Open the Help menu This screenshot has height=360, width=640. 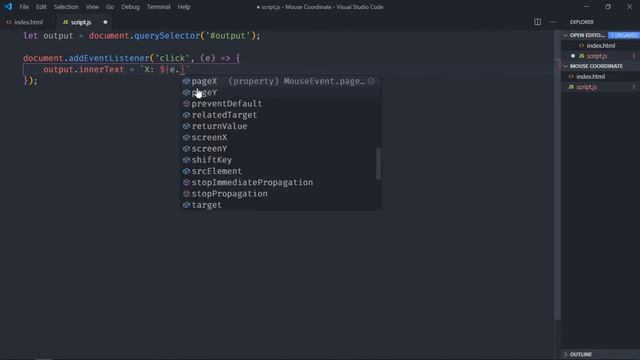pyautogui.click(x=184, y=7)
